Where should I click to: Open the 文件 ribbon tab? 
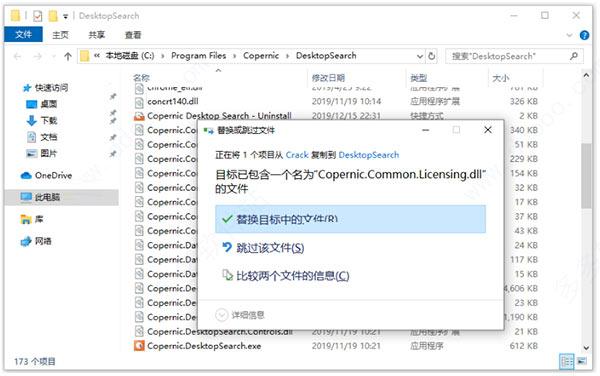click(23, 34)
